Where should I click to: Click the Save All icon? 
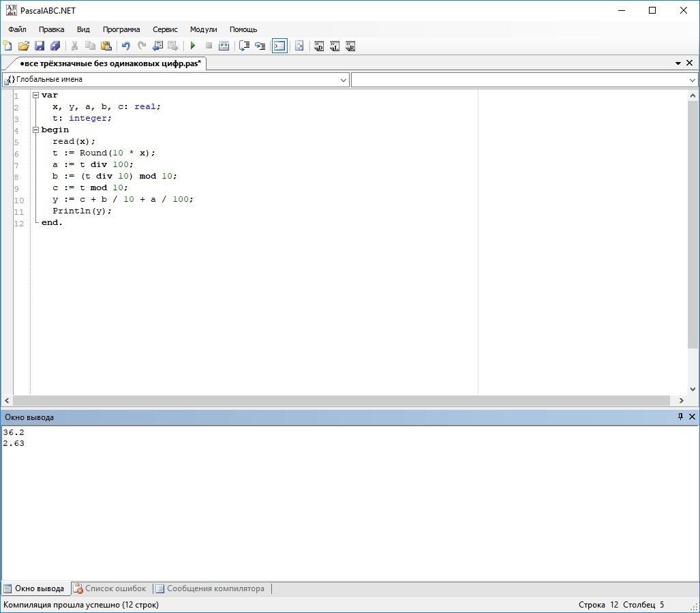point(55,46)
